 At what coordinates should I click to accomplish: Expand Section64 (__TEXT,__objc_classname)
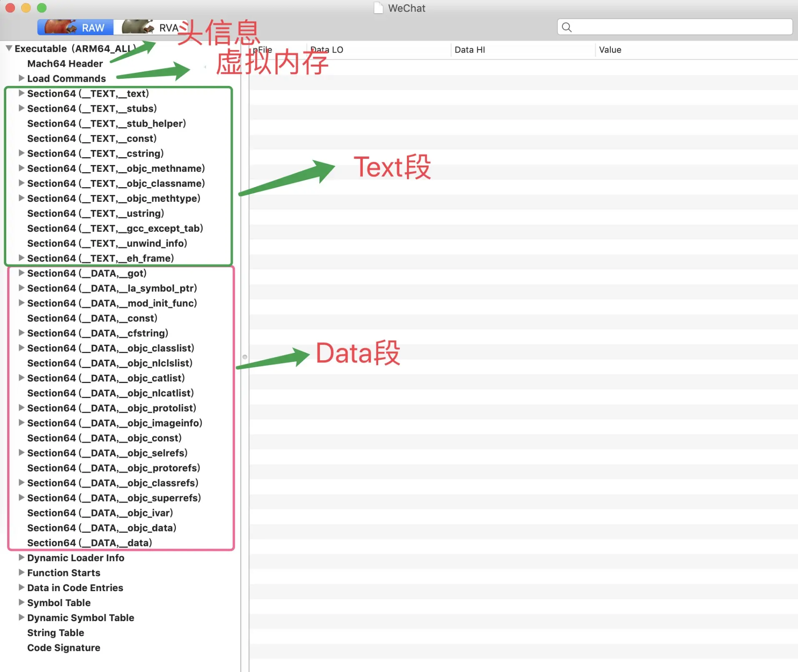[x=21, y=183]
